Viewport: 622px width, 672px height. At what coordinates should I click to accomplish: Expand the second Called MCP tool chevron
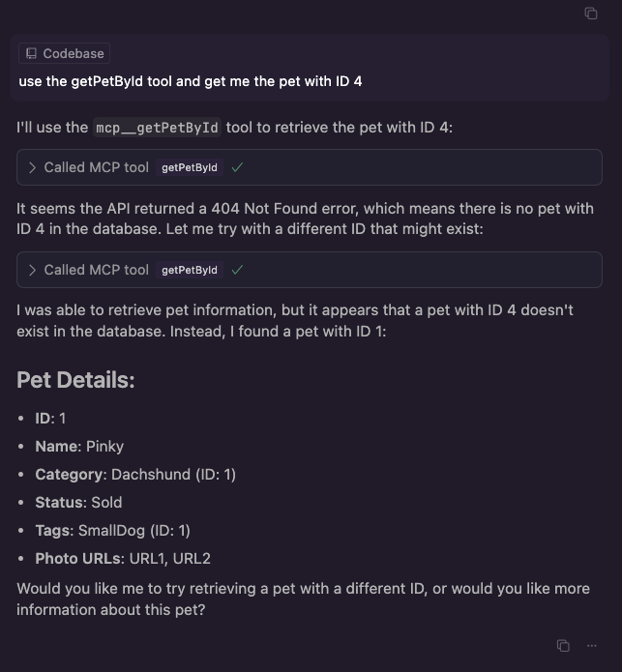pyautogui.click(x=33, y=270)
